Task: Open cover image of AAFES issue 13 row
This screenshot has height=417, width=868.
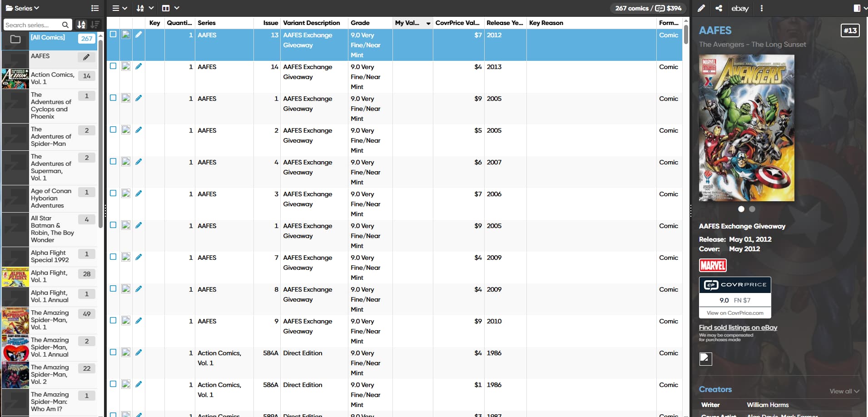Action: coord(126,35)
